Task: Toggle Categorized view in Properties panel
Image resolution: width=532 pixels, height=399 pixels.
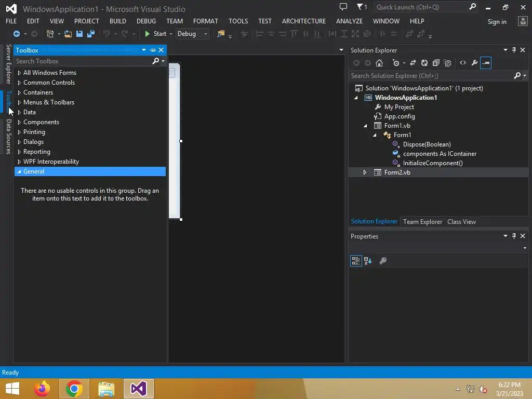Action: pos(356,261)
